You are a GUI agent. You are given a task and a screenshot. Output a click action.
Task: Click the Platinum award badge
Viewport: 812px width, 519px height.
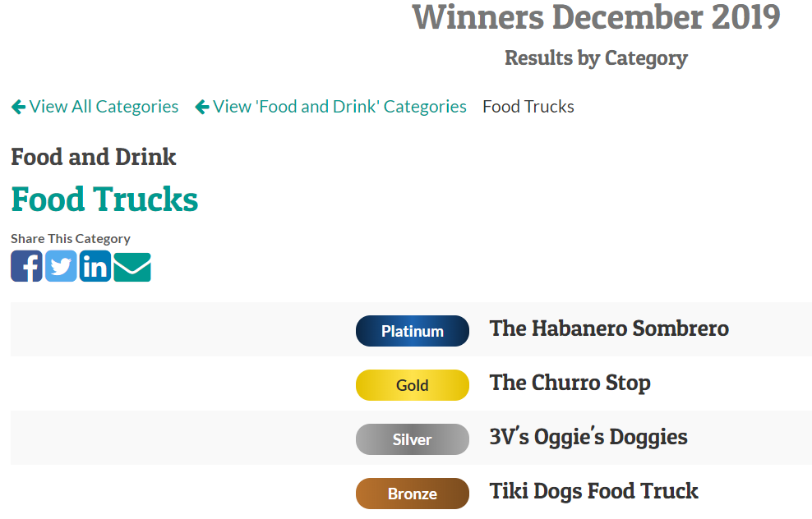coord(413,331)
